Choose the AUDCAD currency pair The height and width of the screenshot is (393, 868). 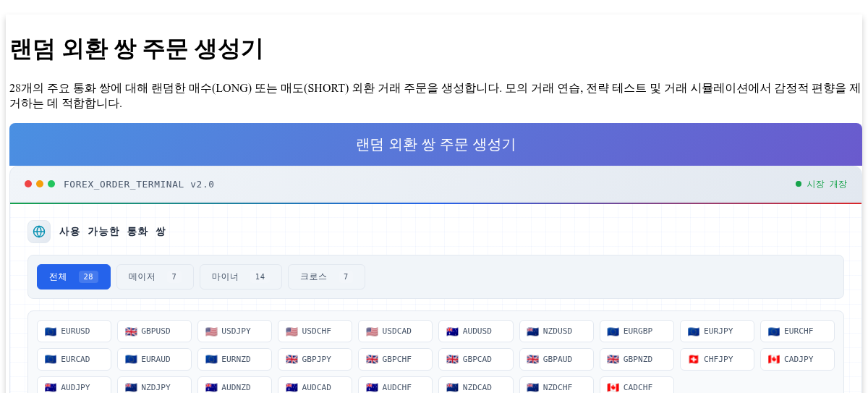(315, 385)
